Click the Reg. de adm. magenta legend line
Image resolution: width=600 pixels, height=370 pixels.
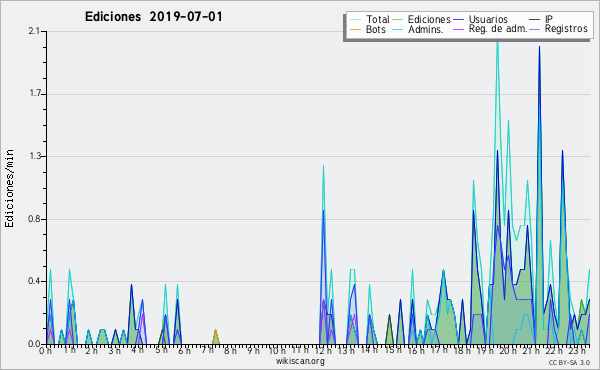point(458,29)
